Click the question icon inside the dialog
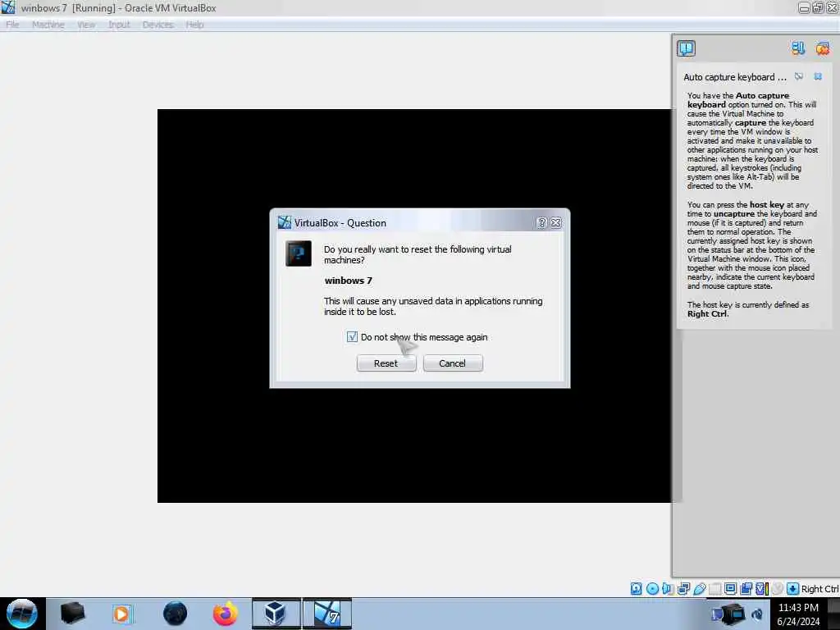840x630 pixels. [299, 253]
